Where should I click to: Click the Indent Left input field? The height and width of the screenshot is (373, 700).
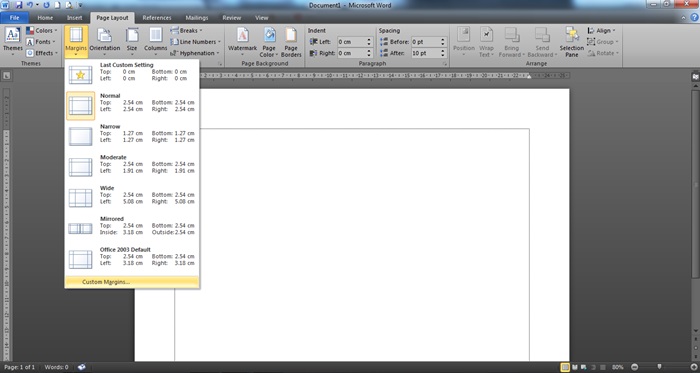click(x=352, y=41)
